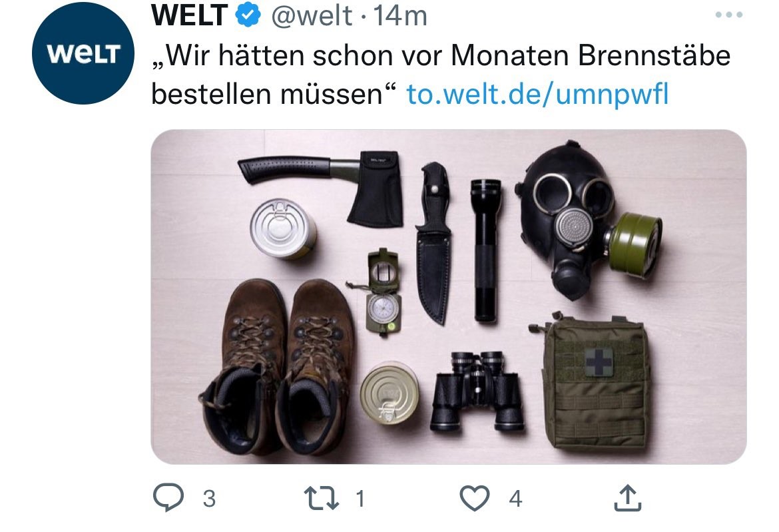Screen dimensions: 779x532
Task: Click the binoculars in the photo
Action: coord(477,391)
